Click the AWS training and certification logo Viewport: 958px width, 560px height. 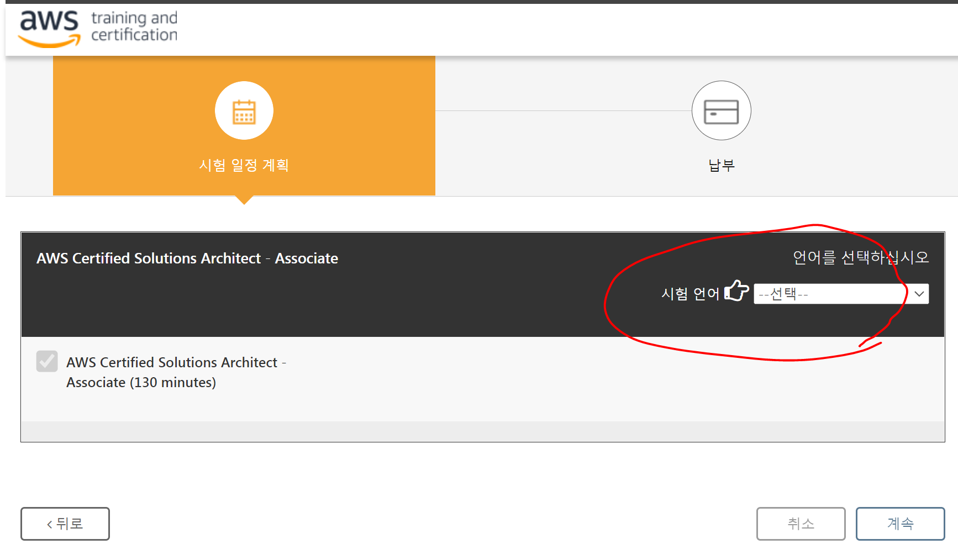click(x=98, y=28)
